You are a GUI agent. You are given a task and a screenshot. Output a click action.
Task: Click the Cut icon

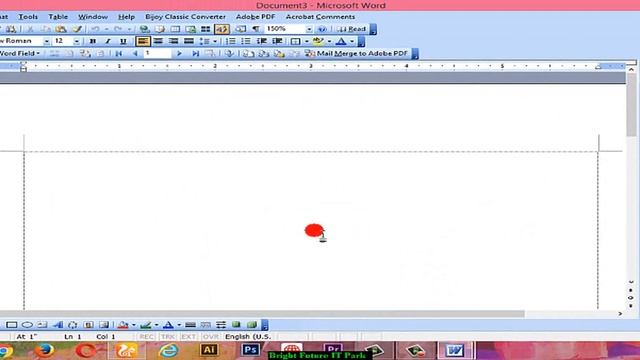30,29
